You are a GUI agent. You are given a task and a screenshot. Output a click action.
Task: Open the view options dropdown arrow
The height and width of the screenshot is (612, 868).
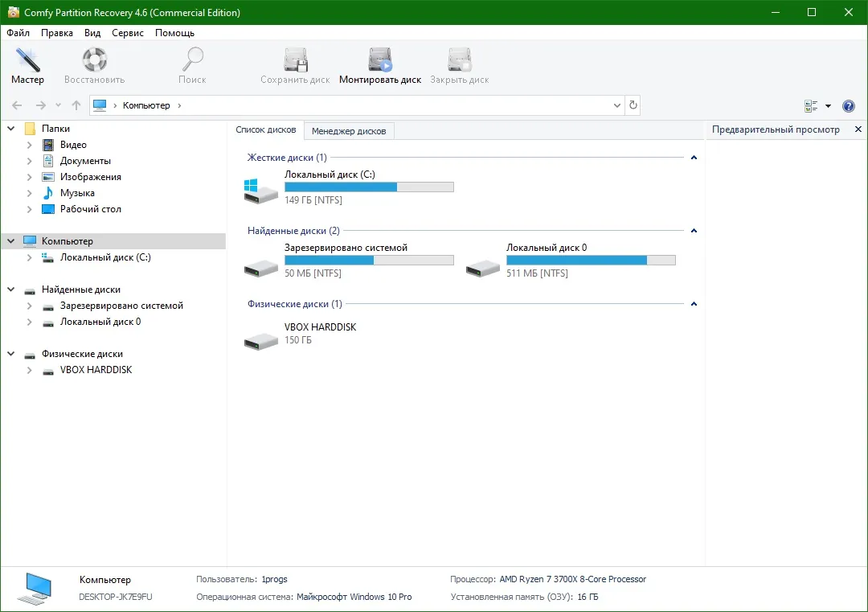tap(828, 106)
